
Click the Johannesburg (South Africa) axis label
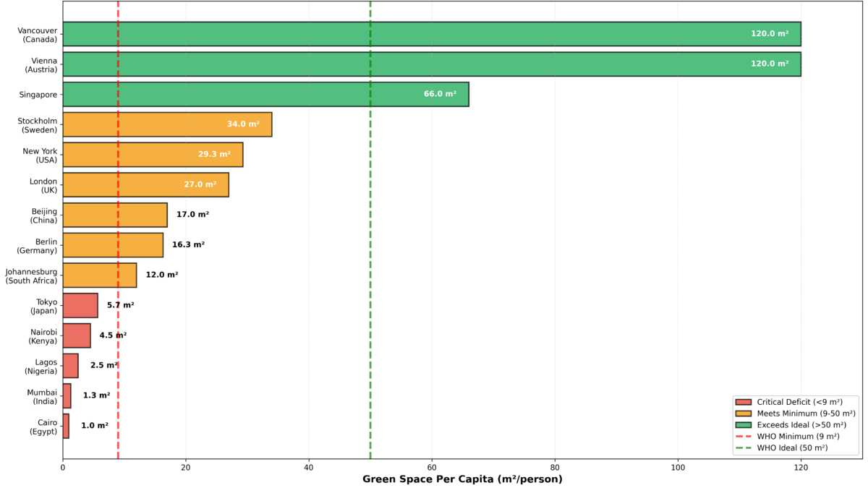[31, 275]
